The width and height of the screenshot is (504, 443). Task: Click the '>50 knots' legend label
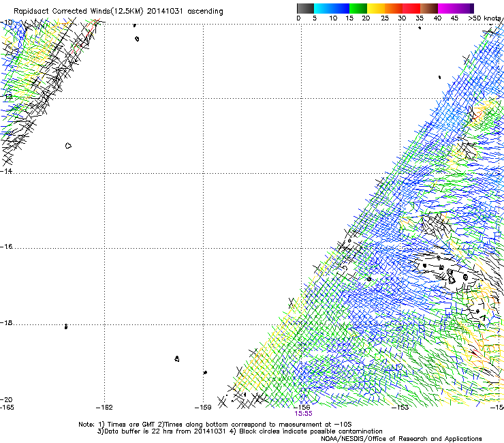(x=485, y=18)
